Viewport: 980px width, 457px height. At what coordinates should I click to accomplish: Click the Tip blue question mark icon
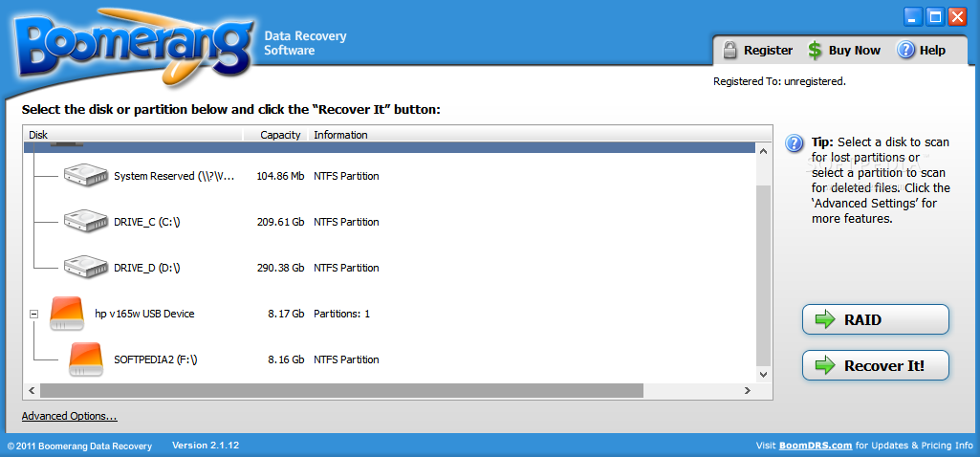click(x=794, y=143)
